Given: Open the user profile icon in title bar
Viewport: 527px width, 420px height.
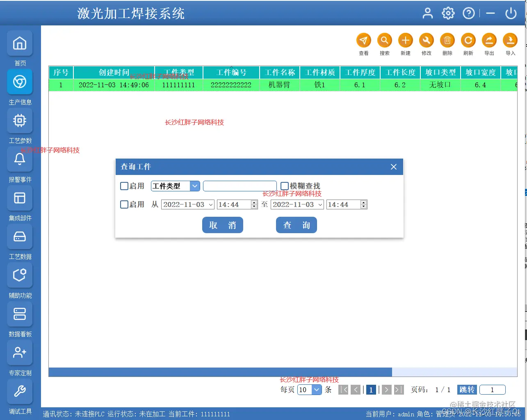Looking at the screenshot, I should pyautogui.click(x=428, y=13).
